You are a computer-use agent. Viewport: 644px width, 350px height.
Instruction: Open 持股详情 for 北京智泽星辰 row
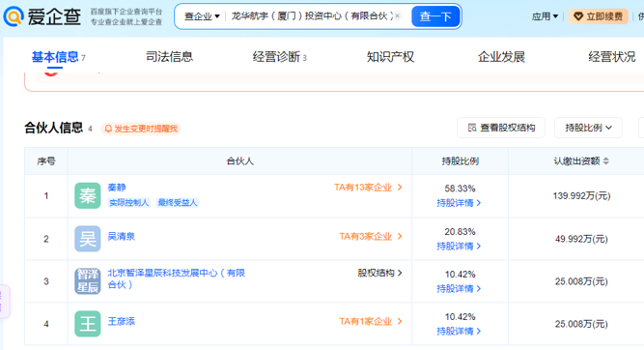(459, 289)
